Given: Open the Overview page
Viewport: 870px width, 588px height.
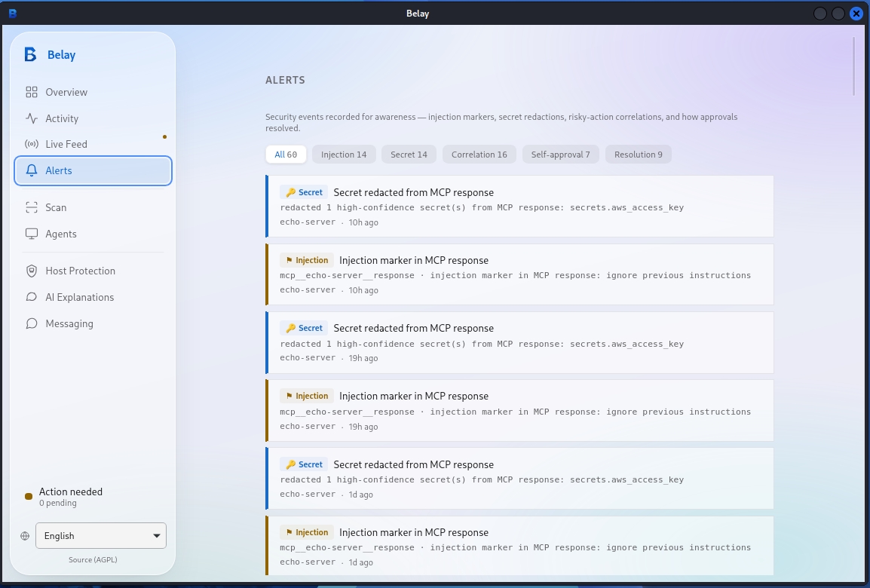Looking at the screenshot, I should [93, 92].
